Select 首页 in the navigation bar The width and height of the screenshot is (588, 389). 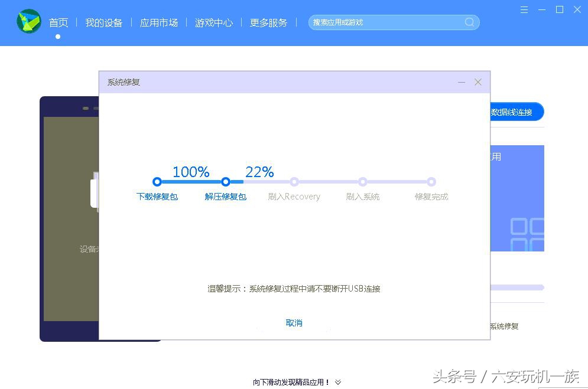click(58, 22)
